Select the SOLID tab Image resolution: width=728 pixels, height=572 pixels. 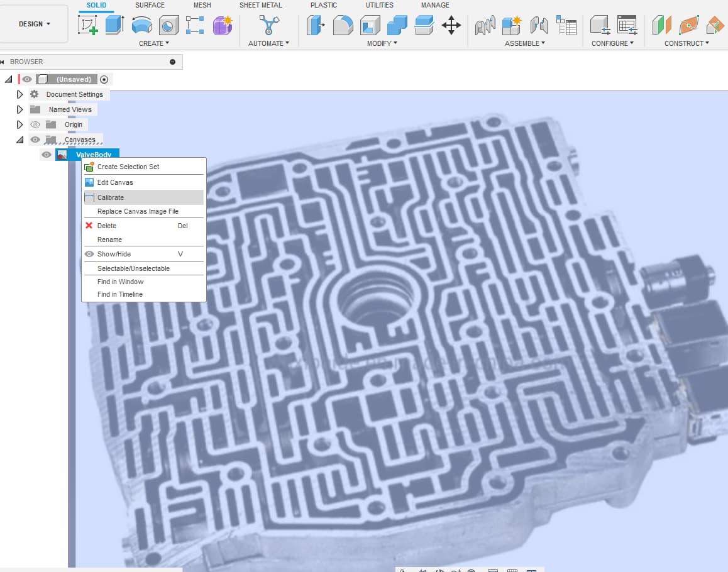[97, 5]
